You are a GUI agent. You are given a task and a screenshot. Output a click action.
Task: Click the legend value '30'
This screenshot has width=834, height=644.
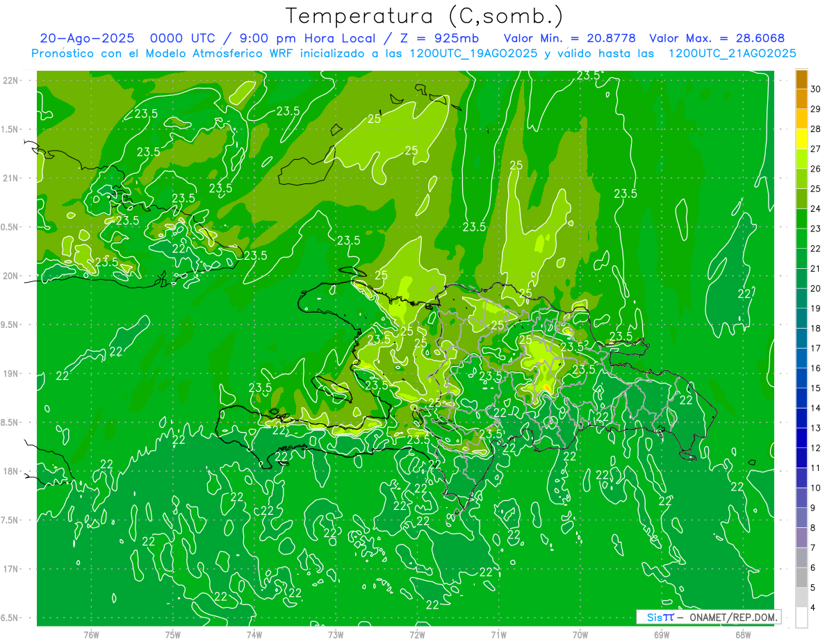[816, 89]
